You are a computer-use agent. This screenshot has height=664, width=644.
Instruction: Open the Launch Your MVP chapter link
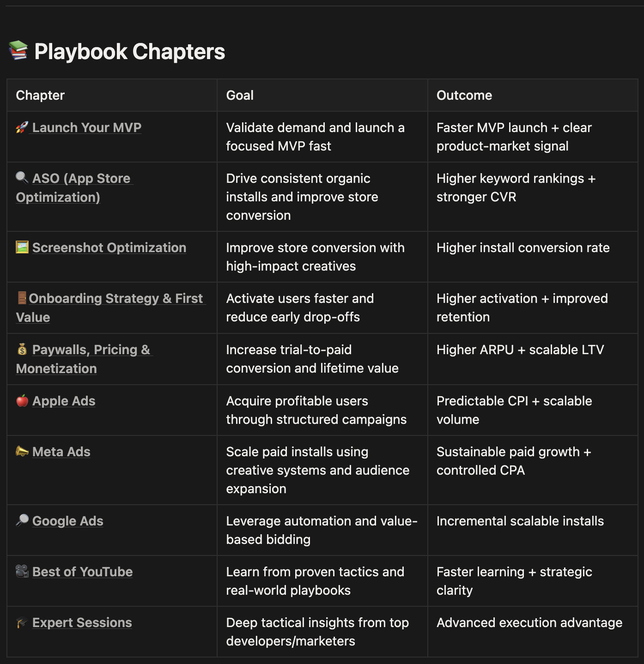click(87, 127)
